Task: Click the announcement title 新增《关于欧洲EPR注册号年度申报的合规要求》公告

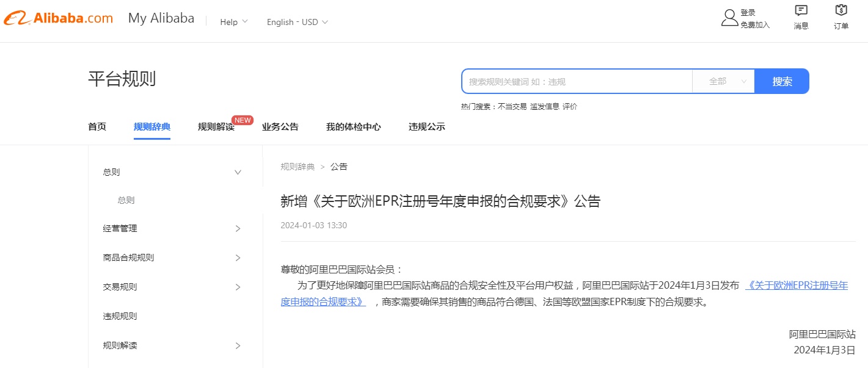Action: tap(440, 201)
